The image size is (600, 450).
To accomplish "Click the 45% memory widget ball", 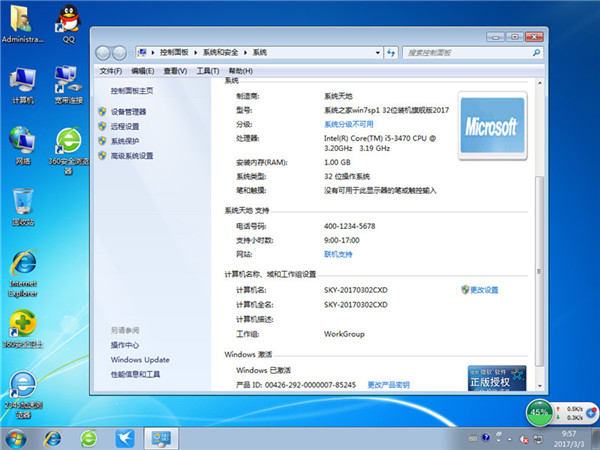I will [539, 412].
